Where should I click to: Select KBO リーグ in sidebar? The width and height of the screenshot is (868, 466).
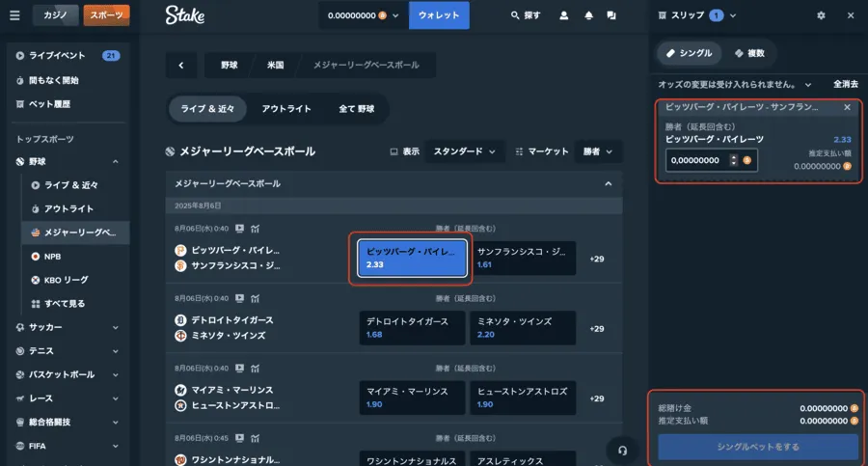pos(60,280)
